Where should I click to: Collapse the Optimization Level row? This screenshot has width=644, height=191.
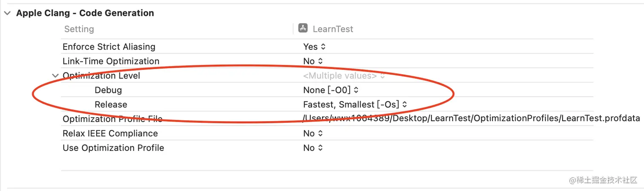click(55, 76)
